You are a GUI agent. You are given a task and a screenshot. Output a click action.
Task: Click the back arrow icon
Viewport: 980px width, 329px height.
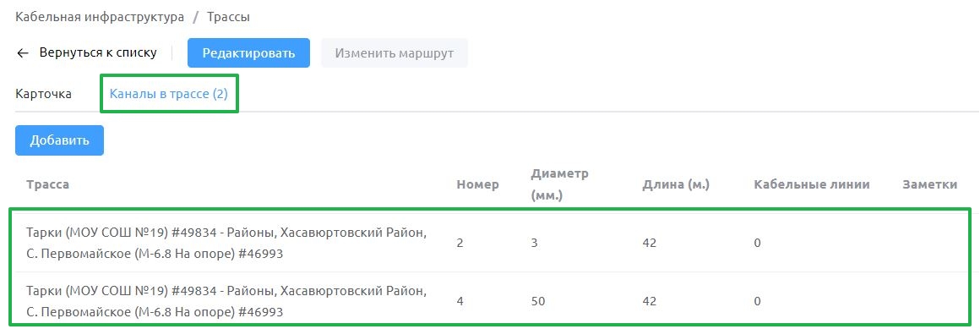pos(23,53)
